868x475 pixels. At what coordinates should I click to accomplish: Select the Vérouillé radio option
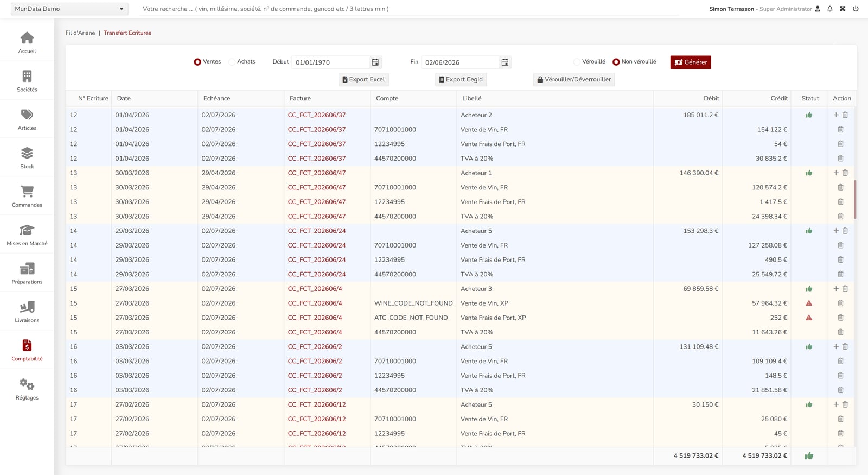[577, 62]
